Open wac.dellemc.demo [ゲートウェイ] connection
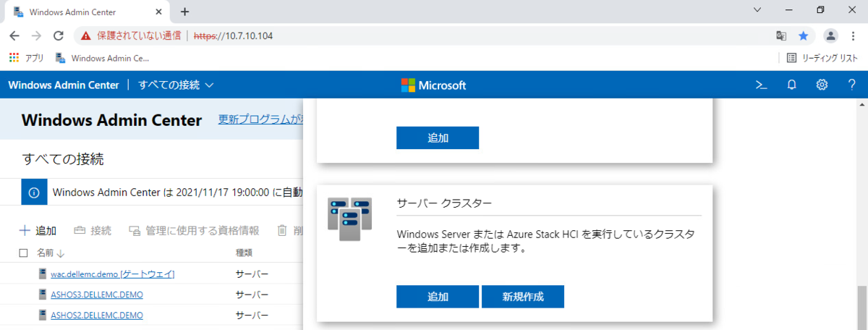Screen dimensions: 868x330 tap(112, 274)
